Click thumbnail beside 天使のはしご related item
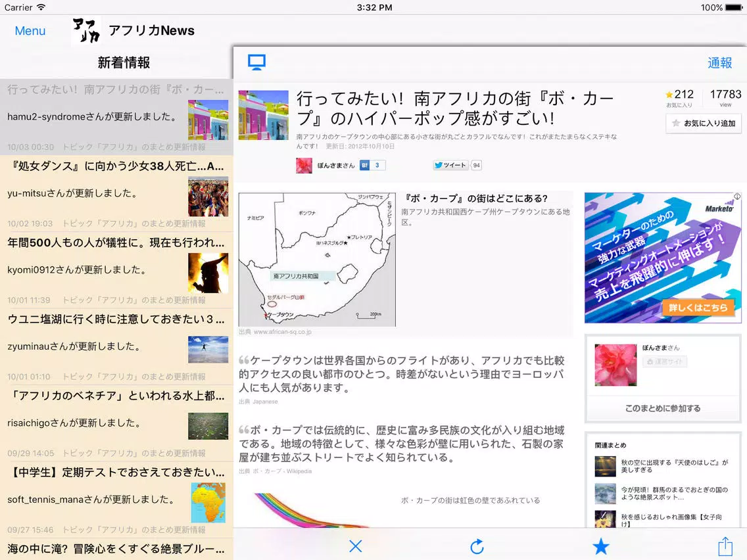Screen dimensions: 747x560 pyautogui.click(x=606, y=466)
